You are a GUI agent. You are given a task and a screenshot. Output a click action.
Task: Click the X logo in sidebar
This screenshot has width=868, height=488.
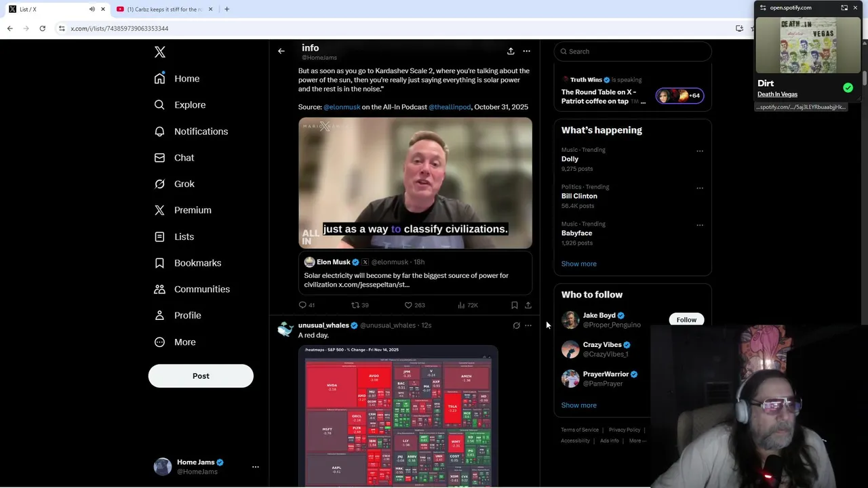tap(160, 52)
